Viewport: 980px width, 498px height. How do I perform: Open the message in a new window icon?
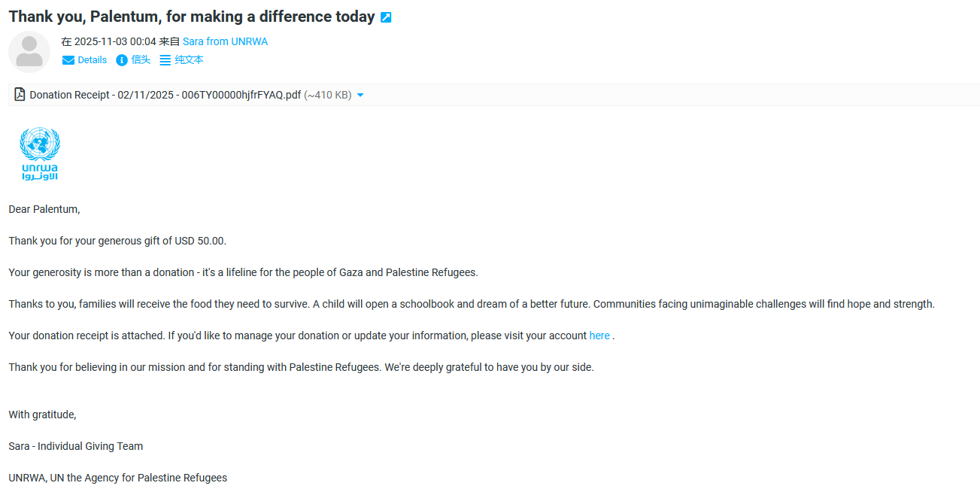coord(386,17)
